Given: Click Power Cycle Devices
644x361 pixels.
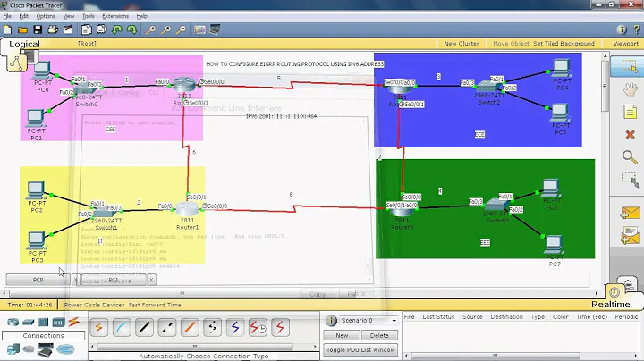Looking at the screenshot, I should 95,305.
